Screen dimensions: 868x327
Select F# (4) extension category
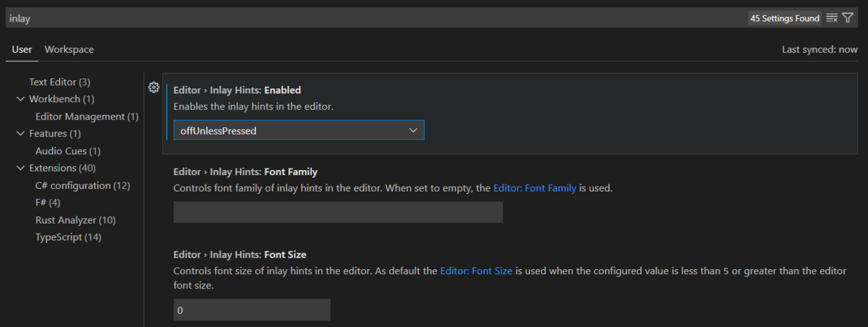point(48,203)
